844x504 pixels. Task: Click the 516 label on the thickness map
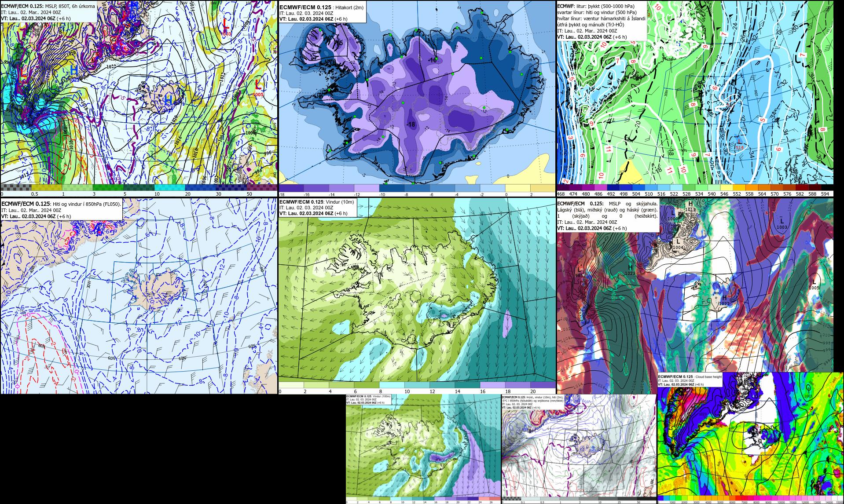coord(739,148)
